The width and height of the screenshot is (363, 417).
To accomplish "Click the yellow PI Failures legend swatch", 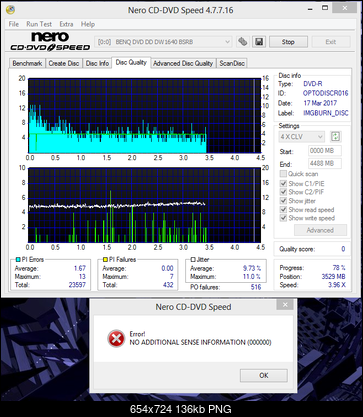I will coord(105,260).
